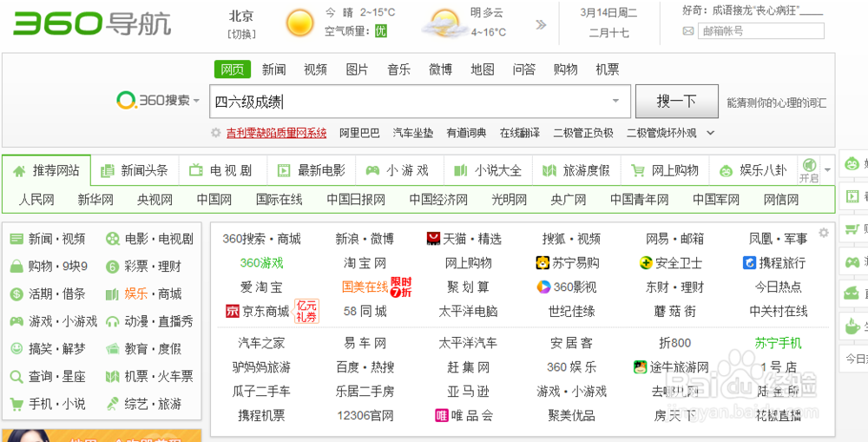The image size is (868, 442).
Task: Click the 动漫·直播秀 headphone icon
Action: coord(113,321)
